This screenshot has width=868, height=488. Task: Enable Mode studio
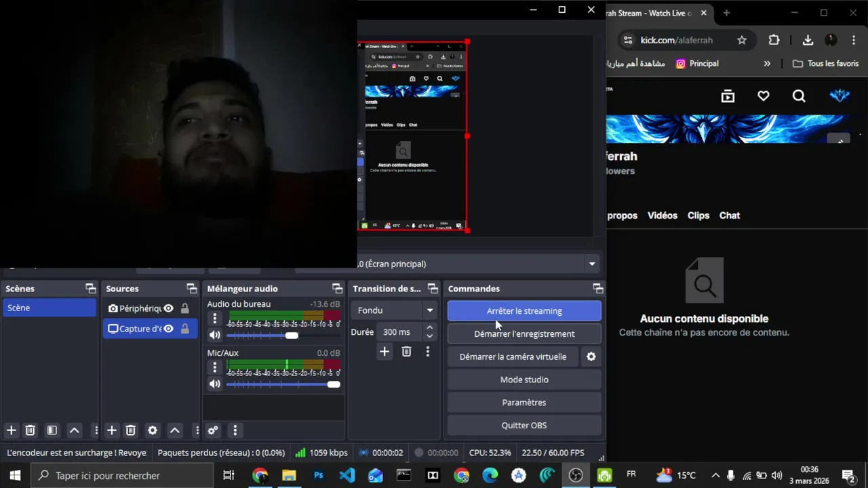(x=524, y=380)
